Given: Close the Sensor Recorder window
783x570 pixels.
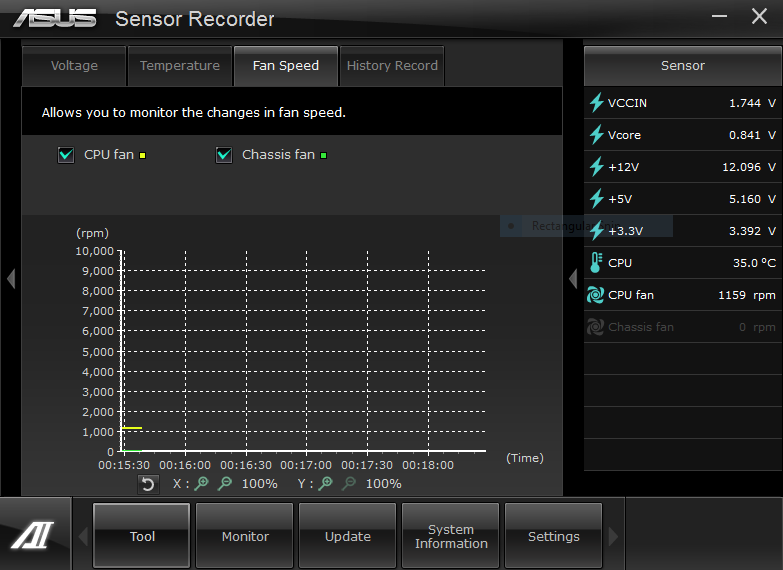Looking at the screenshot, I should click(760, 16).
